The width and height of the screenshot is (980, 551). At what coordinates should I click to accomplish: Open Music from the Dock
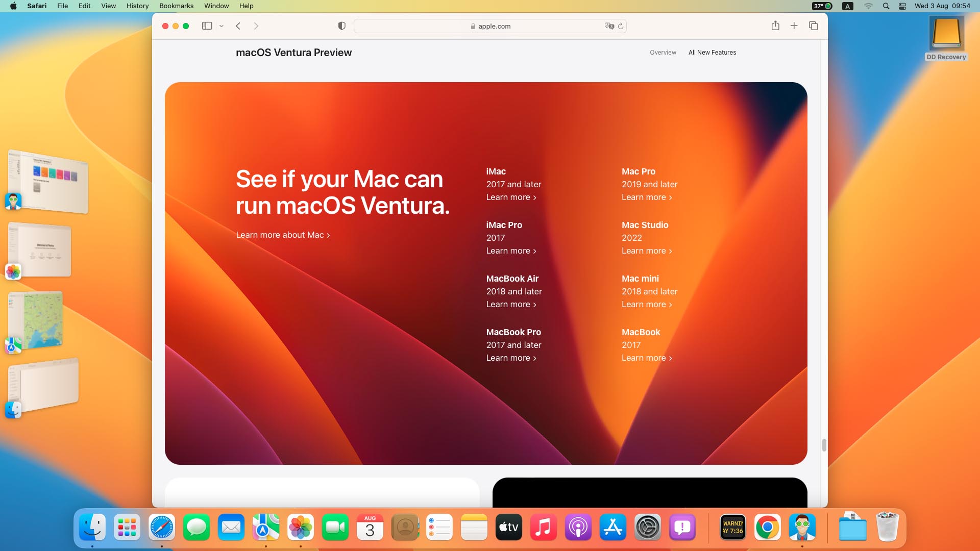pyautogui.click(x=544, y=527)
